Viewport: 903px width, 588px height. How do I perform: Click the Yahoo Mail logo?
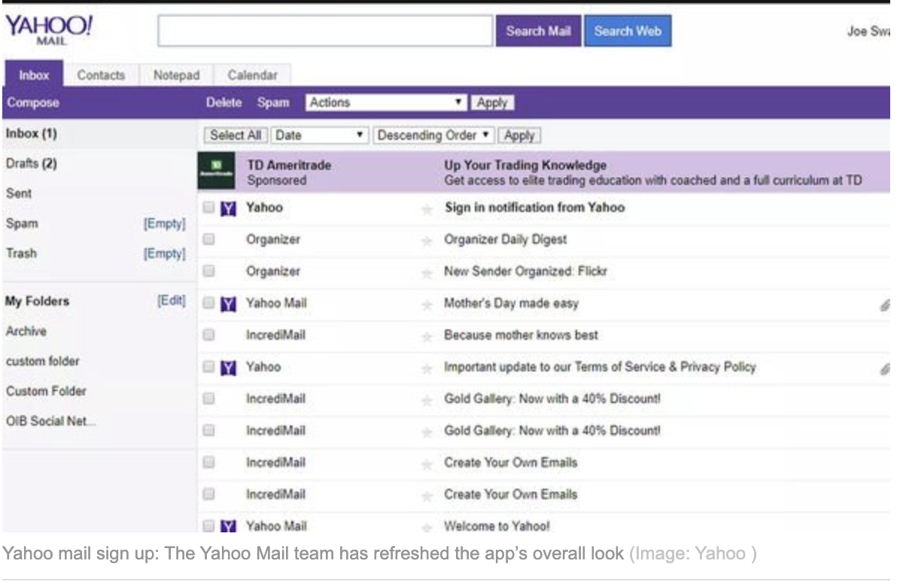49,32
